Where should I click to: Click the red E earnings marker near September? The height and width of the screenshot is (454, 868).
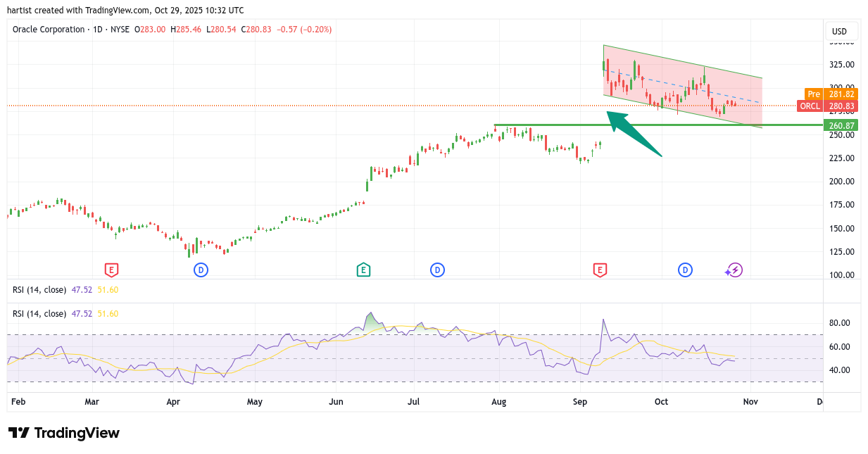(x=600, y=270)
